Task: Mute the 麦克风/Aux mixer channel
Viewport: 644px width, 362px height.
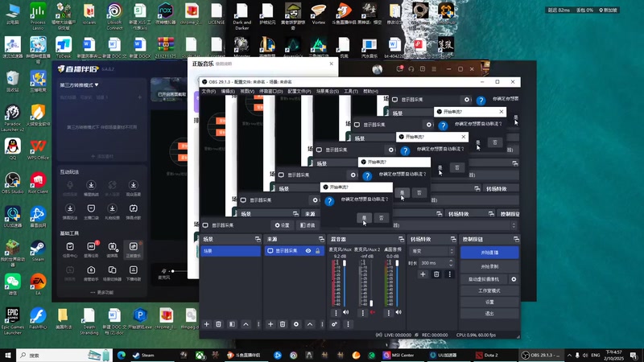Action: (346, 312)
